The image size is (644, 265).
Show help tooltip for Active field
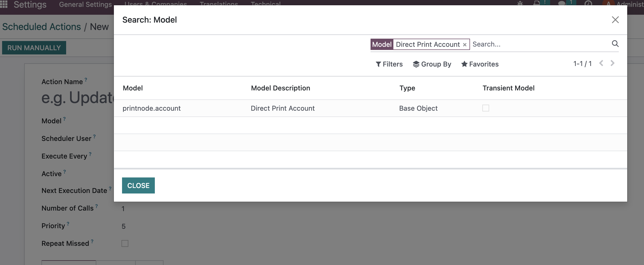pyautogui.click(x=65, y=171)
